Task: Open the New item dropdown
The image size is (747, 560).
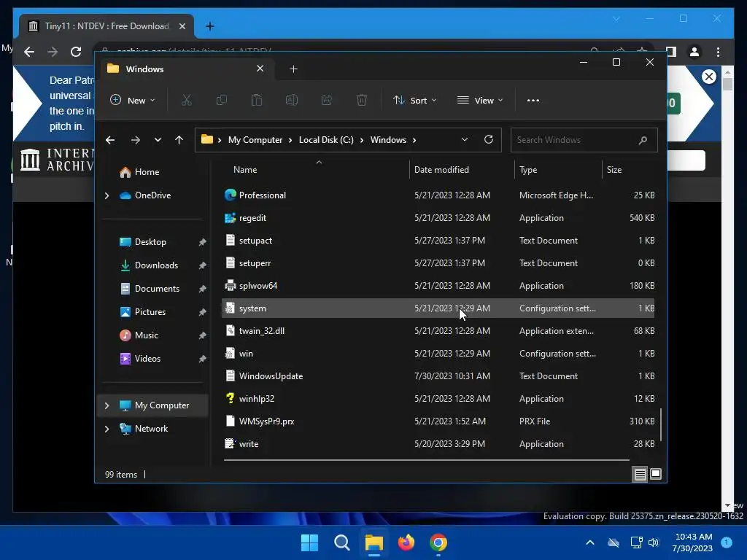Action: 133,101
